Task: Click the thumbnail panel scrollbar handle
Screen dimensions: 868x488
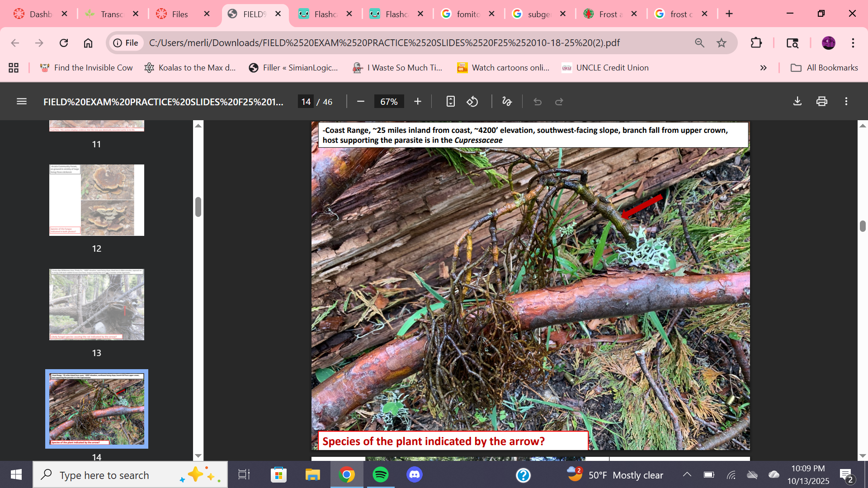Action: click(x=198, y=206)
